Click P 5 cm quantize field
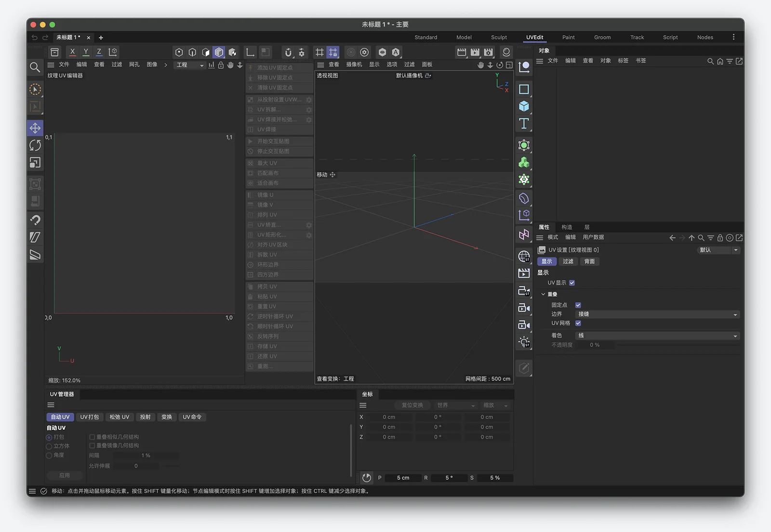771x532 pixels. point(403,478)
